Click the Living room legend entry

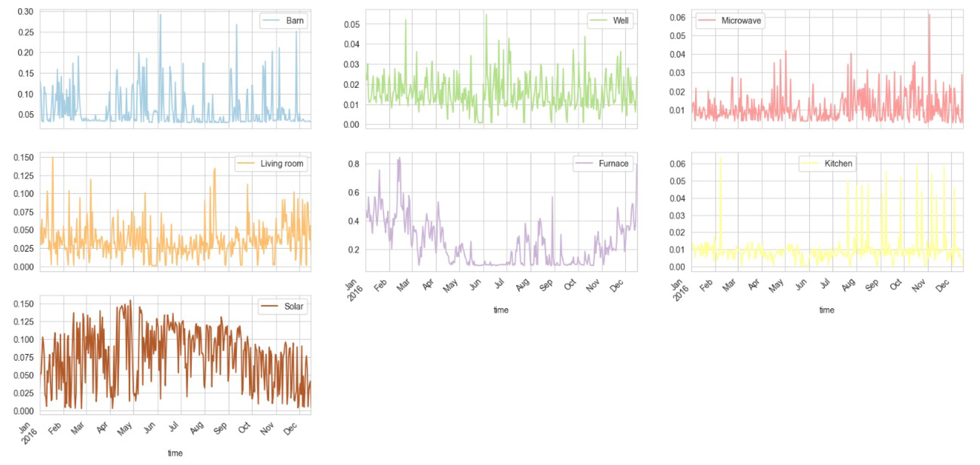pyautogui.click(x=282, y=163)
